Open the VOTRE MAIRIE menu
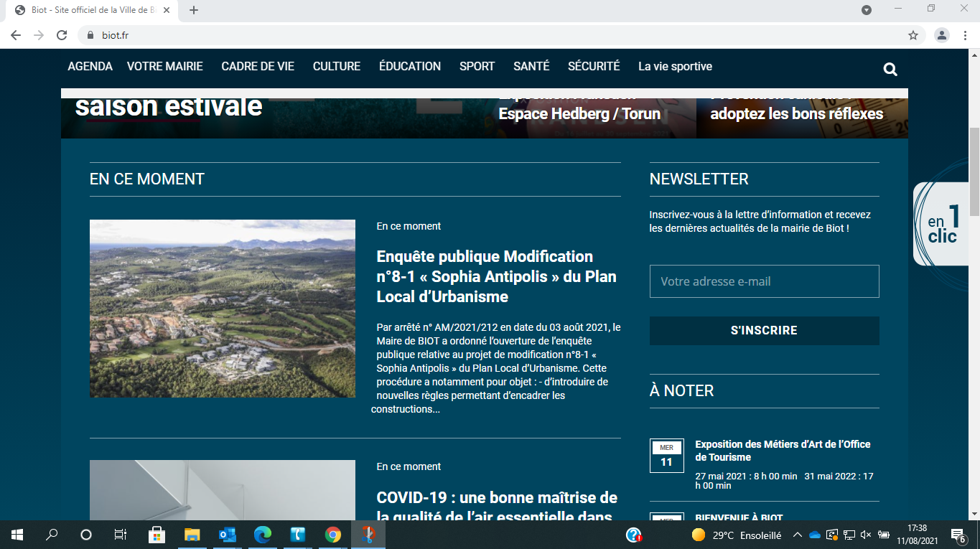This screenshot has height=549, width=980. click(165, 66)
